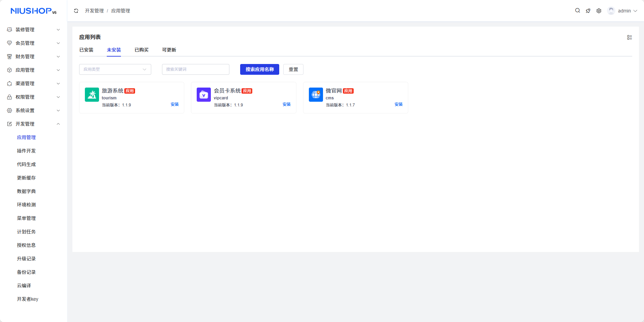
Task: Focus the 搜索关键词 input field
Action: [x=196, y=69]
